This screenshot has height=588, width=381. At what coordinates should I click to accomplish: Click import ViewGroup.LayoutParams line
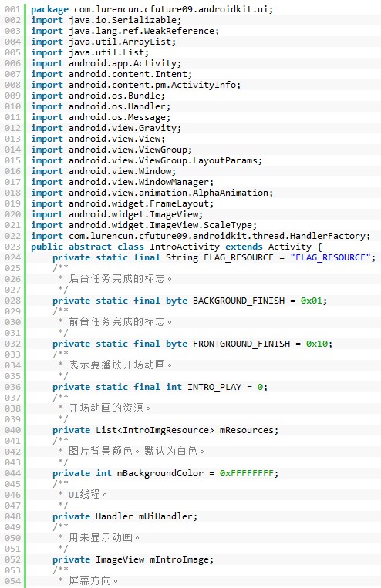[x=147, y=160]
